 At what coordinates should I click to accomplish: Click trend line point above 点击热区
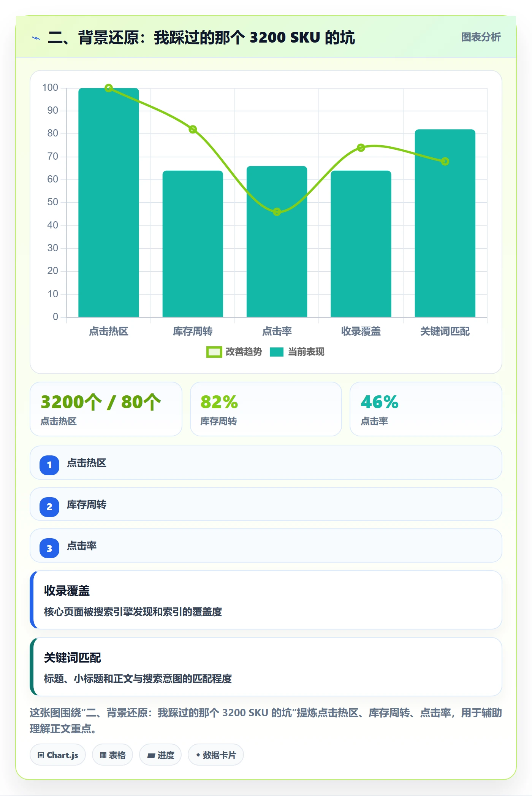(x=109, y=88)
